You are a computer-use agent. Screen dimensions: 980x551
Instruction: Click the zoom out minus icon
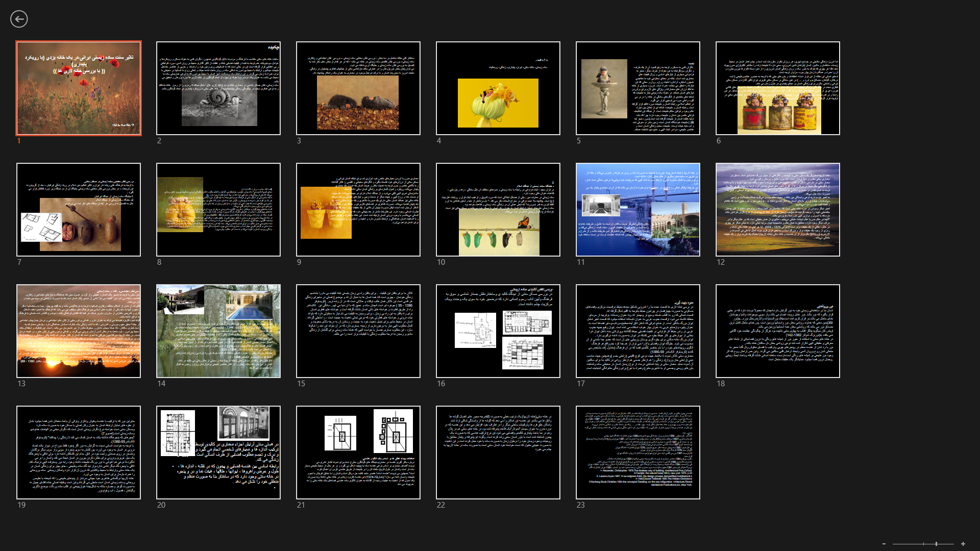[884, 544]
